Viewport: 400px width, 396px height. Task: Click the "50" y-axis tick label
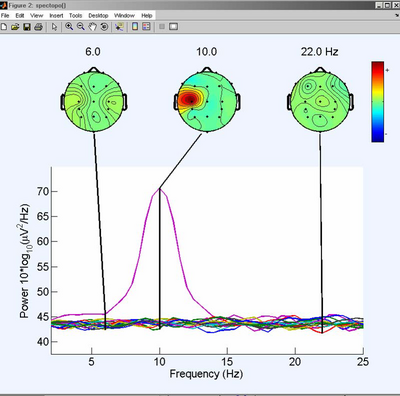42,292
